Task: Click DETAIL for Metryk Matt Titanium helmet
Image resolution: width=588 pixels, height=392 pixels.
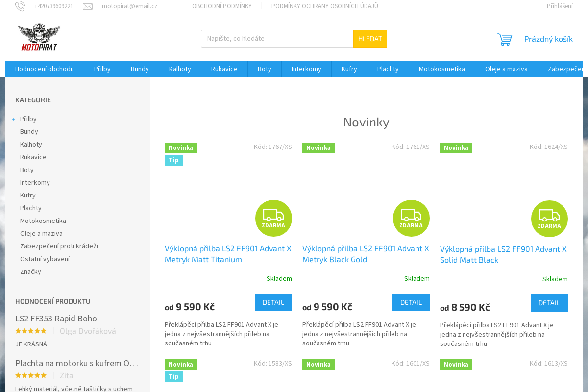Action: tap(273, 302)
